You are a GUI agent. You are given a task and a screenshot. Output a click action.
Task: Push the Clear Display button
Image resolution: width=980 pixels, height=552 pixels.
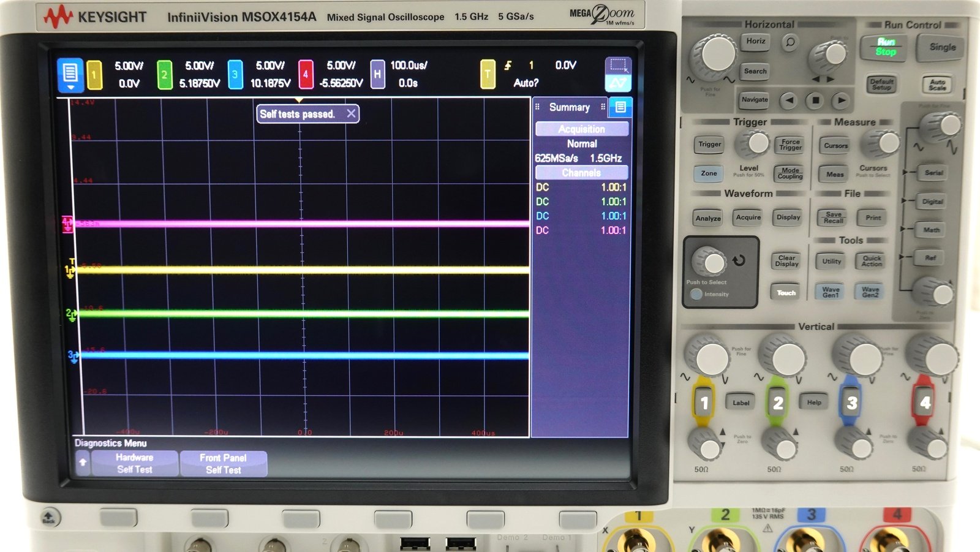(x=786, y=261)
